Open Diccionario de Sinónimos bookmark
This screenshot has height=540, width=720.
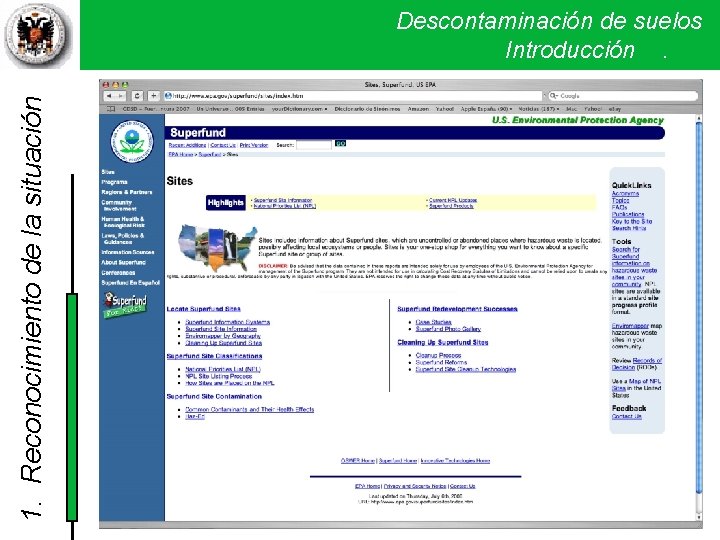point(367,109)
